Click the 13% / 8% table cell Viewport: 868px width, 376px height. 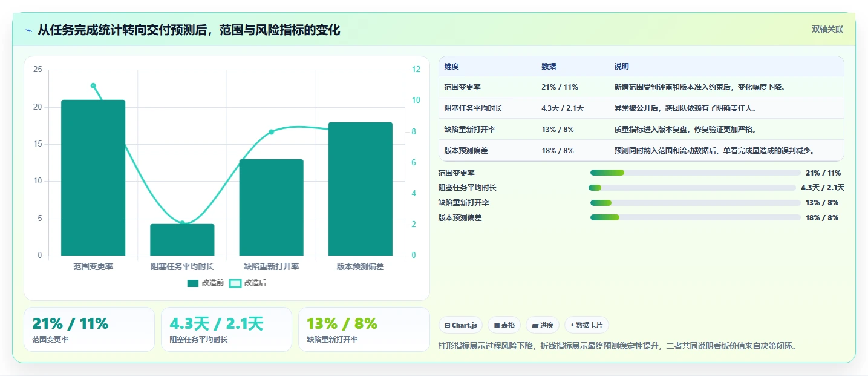pyautogui.click(x=557, y=130)
